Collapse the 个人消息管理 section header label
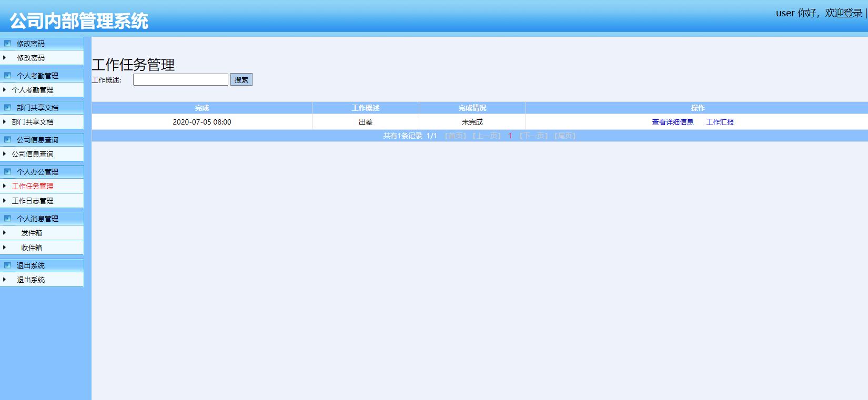This screenshot has width=868, height=400. [37, 219]
